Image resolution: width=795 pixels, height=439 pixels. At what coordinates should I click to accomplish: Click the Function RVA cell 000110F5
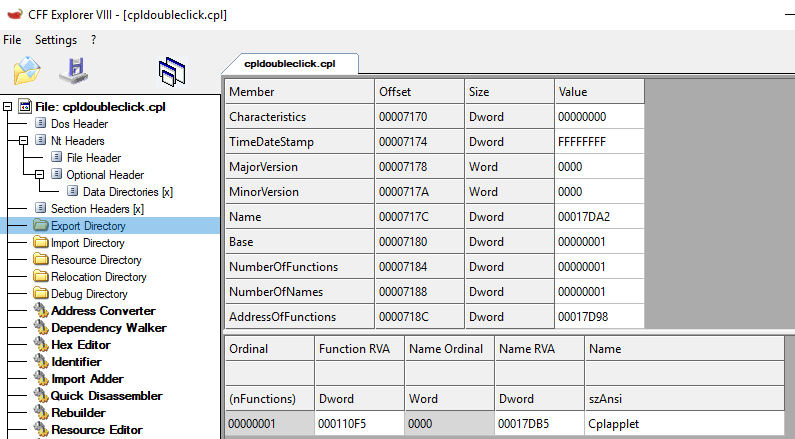359,423
